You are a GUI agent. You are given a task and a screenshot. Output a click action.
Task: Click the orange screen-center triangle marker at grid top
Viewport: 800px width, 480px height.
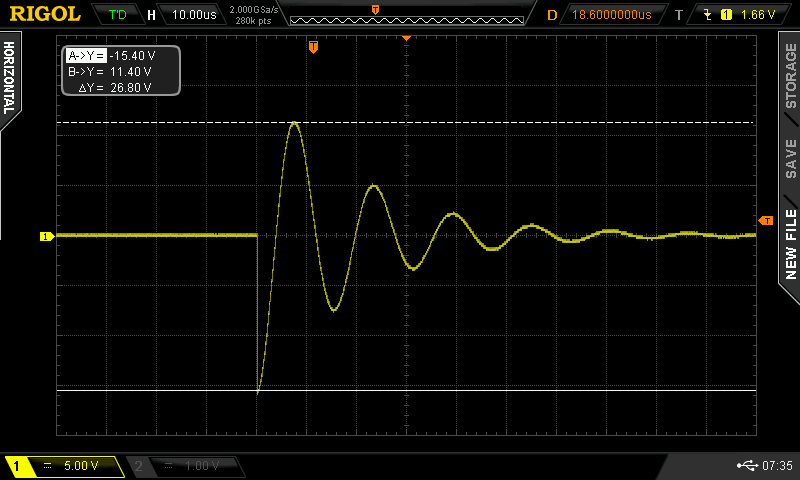[406, 38]
